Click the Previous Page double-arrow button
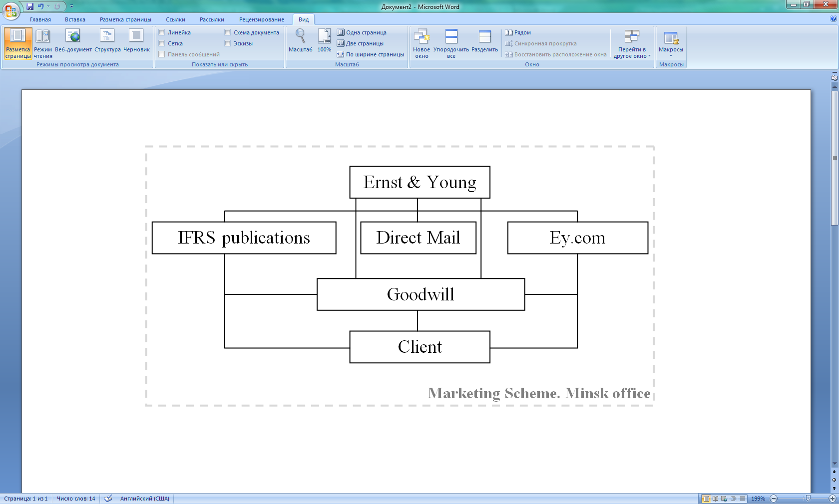The image size is (839, 504). tap(834, 472)
